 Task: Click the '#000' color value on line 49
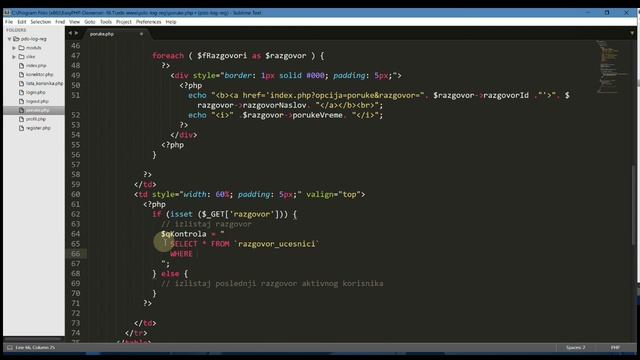click(315, 76)
